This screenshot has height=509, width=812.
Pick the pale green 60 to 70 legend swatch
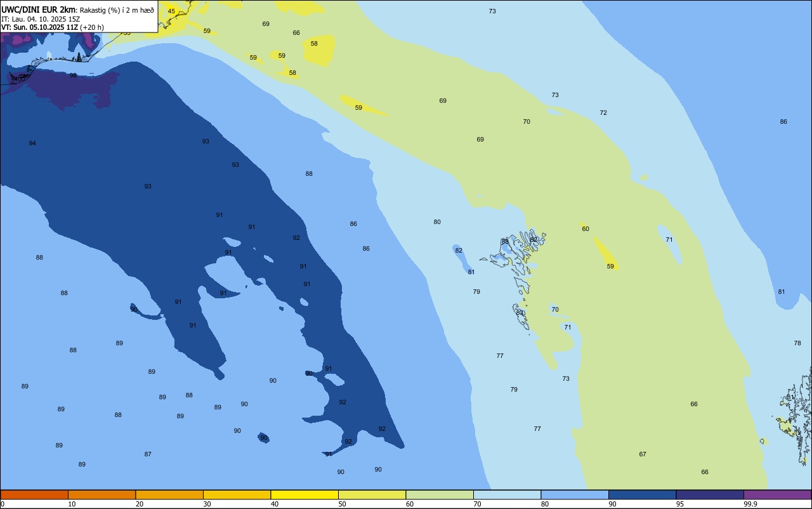(x=440, y=494)
